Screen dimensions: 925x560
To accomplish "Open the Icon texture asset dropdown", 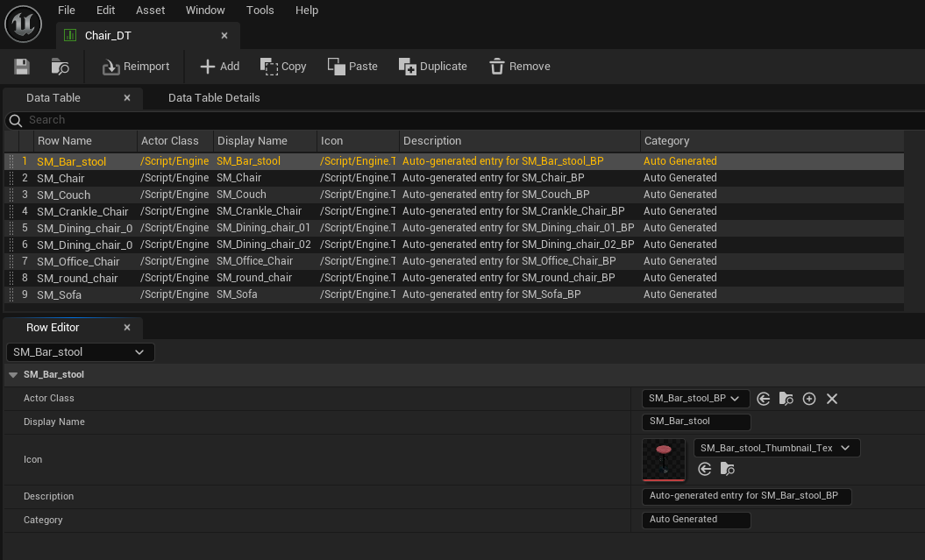I will (776, 448).
